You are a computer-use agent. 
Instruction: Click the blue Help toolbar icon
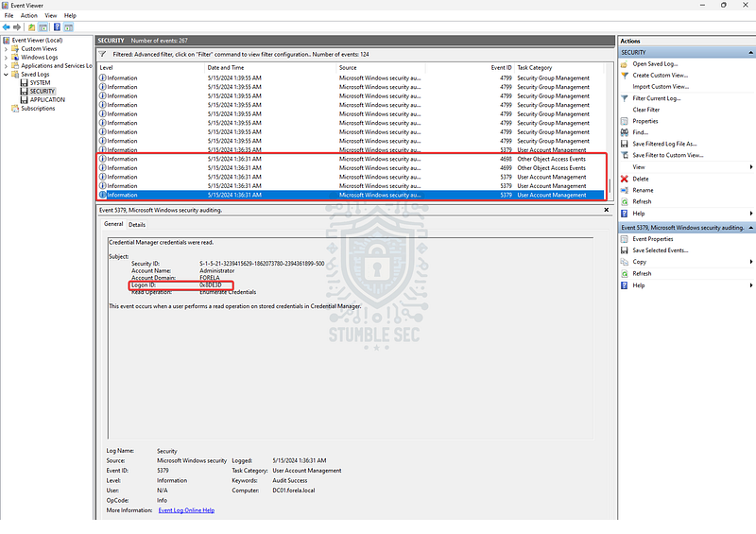(57, 27)
